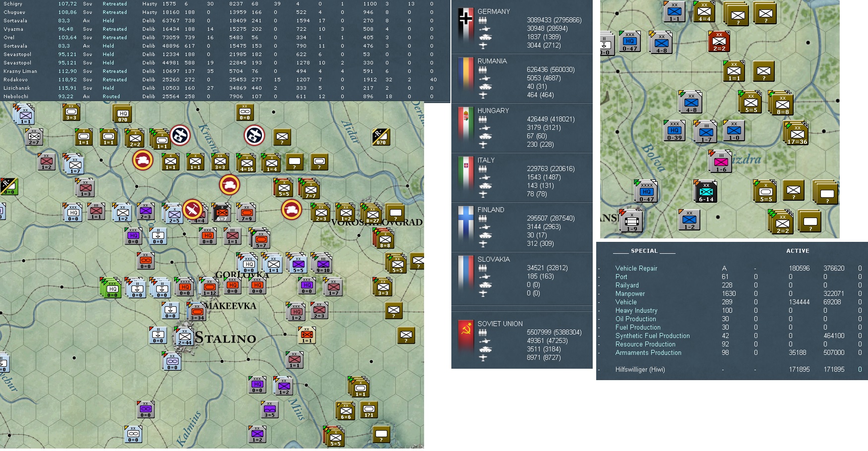Open the Vehicle Repair production row
This screenshot has height=451, width=868.
coord(636,268)
